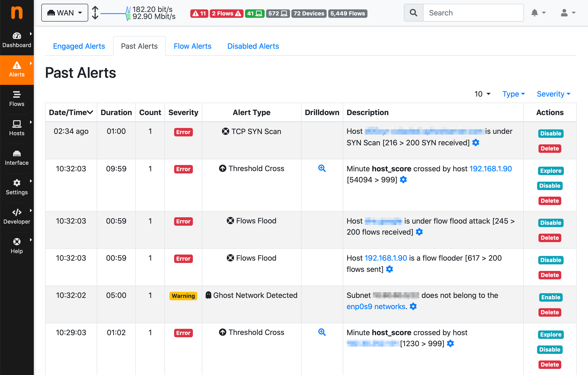Switch to the Engaged Alerts tab

point(79,46)
